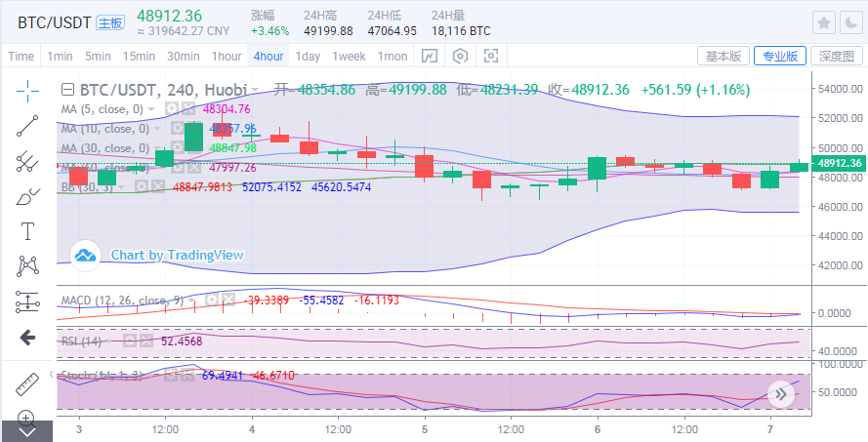Click date label 6 on time axis
The height and width of the screenshot is (442, 868).
[598, 429]
